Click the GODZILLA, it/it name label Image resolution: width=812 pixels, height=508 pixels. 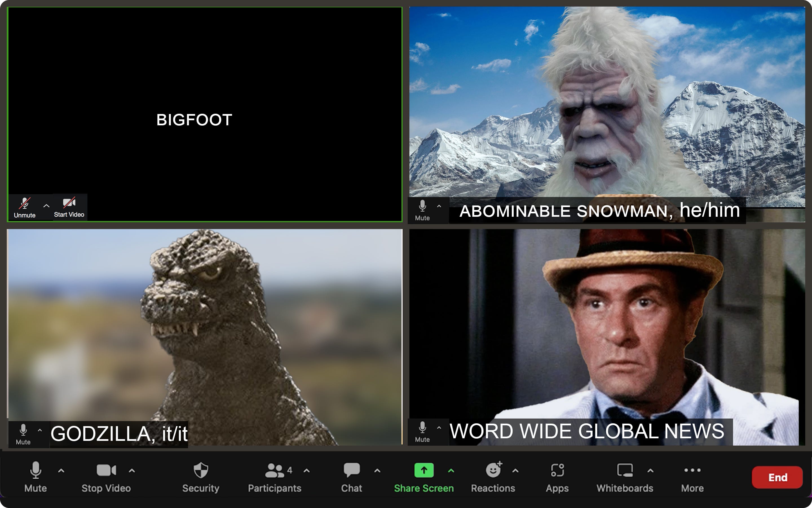point(119,434)
